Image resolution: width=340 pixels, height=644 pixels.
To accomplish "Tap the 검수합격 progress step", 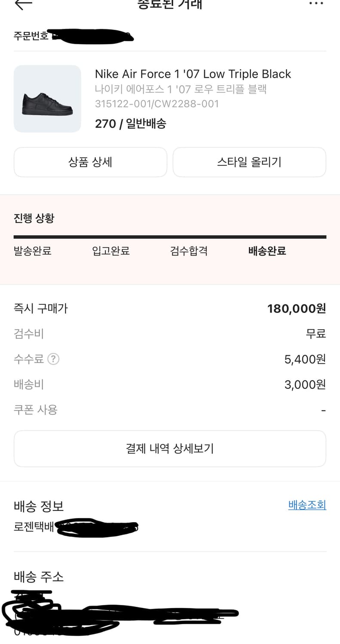I will [x=189, y=251].
